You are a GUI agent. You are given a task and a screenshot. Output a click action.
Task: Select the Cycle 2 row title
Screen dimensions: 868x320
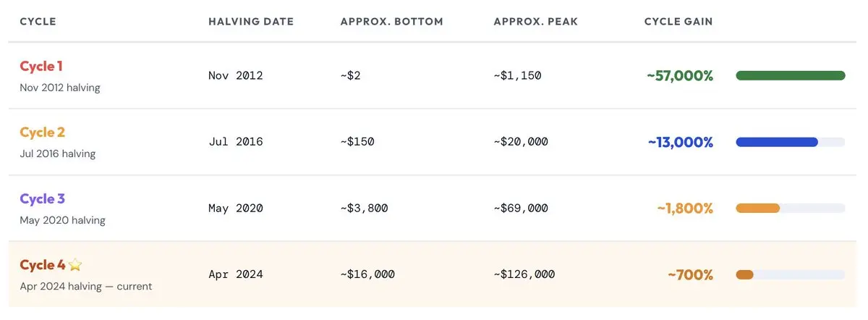point(43,132)
